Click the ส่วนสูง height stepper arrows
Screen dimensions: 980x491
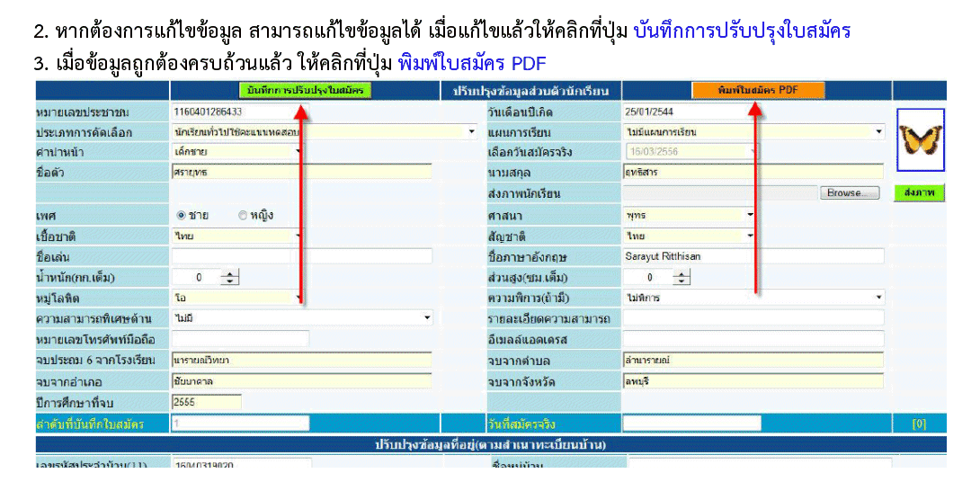[x=682, y=278]
